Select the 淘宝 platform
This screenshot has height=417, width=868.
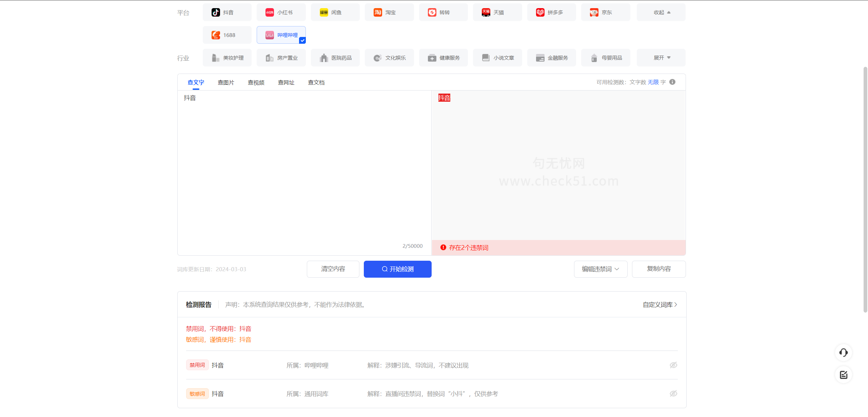point(389,13)
